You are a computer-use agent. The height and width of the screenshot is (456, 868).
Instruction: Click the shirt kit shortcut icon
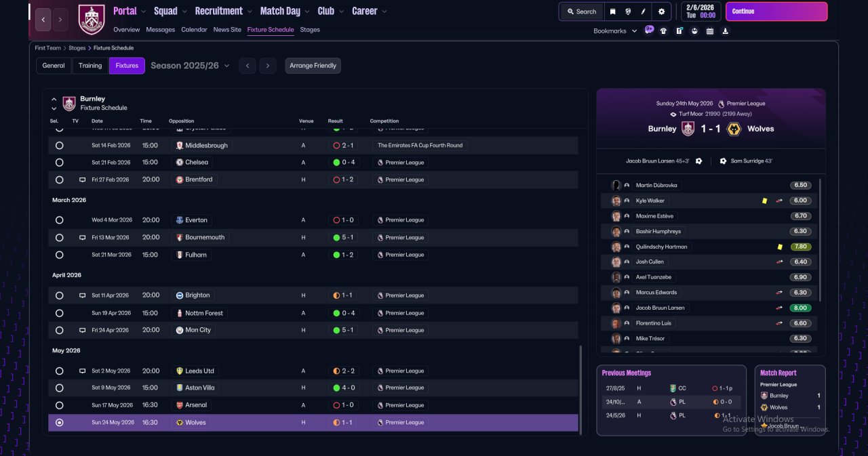pyautogui.click(x=663, y=30)
